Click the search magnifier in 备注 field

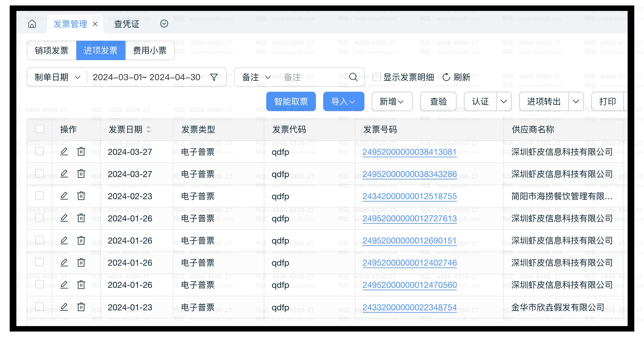coord(353,77)
